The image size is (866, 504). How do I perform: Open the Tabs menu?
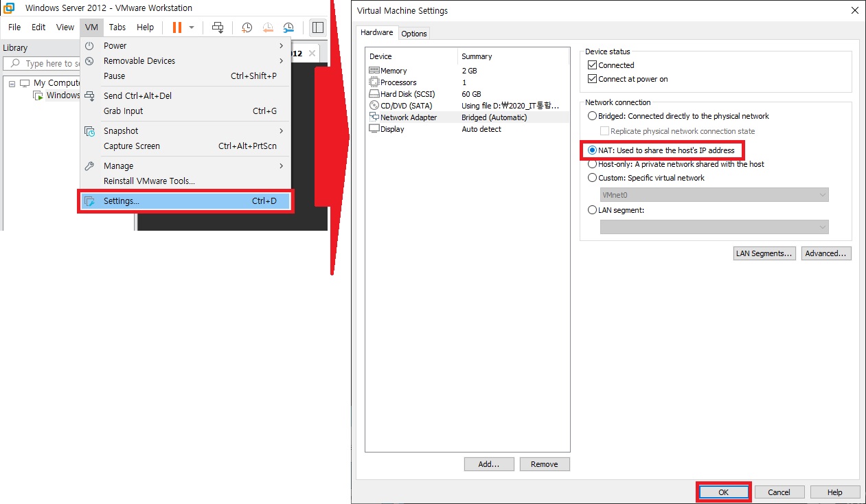click(x=117, y=27)
